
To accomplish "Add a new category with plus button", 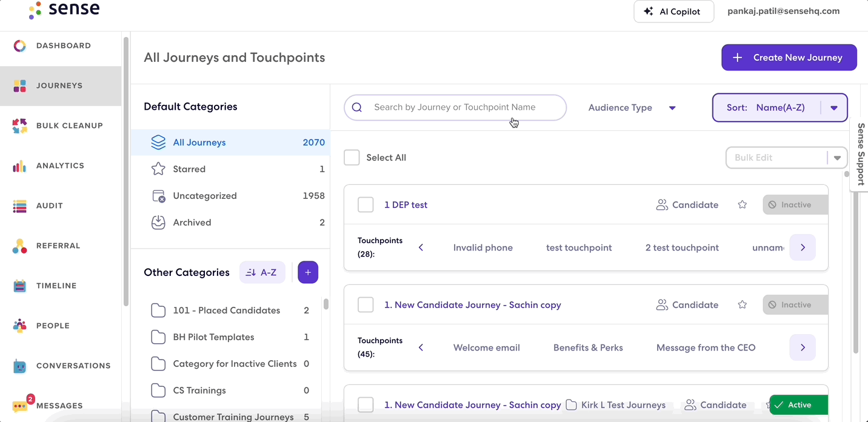I will (308, 273).
